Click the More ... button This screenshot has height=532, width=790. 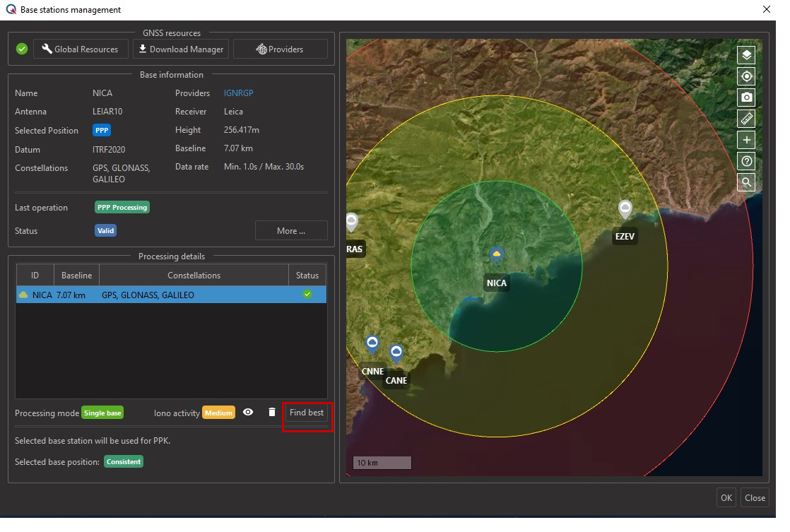(291, 231)
